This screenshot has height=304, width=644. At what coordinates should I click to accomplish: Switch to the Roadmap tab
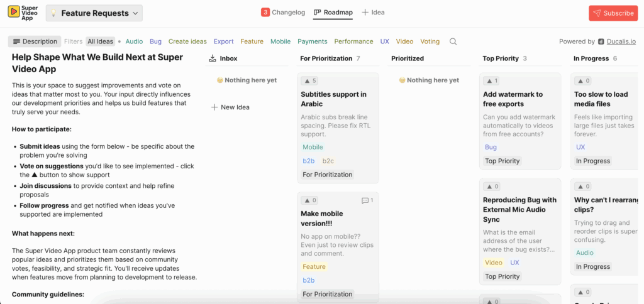[x=333, y=13]
